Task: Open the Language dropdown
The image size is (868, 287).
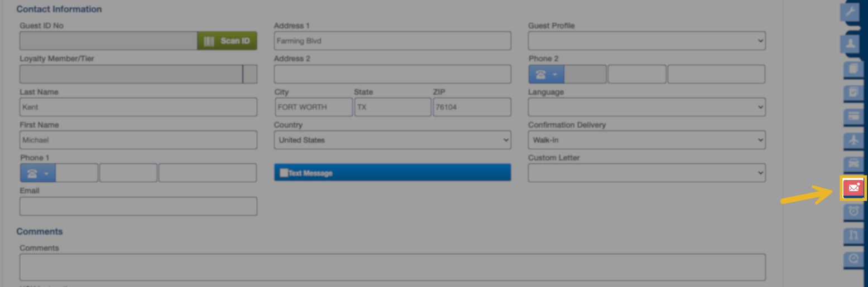Action: click(646, 107)
